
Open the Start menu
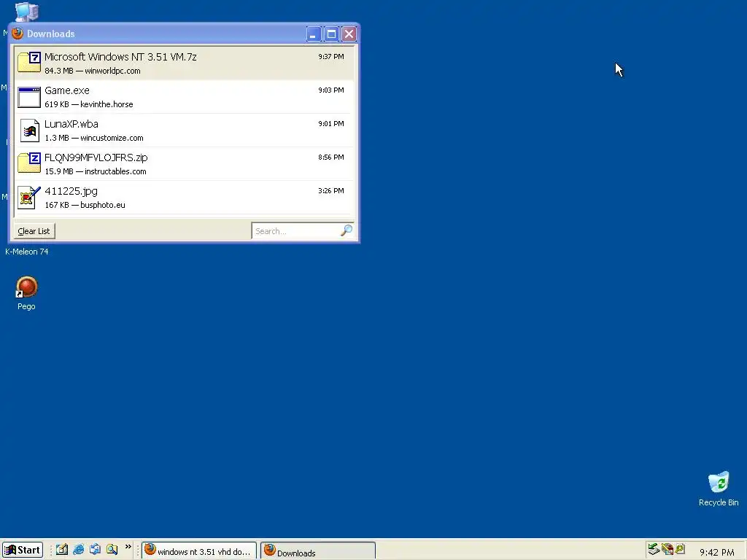[23, 550]
